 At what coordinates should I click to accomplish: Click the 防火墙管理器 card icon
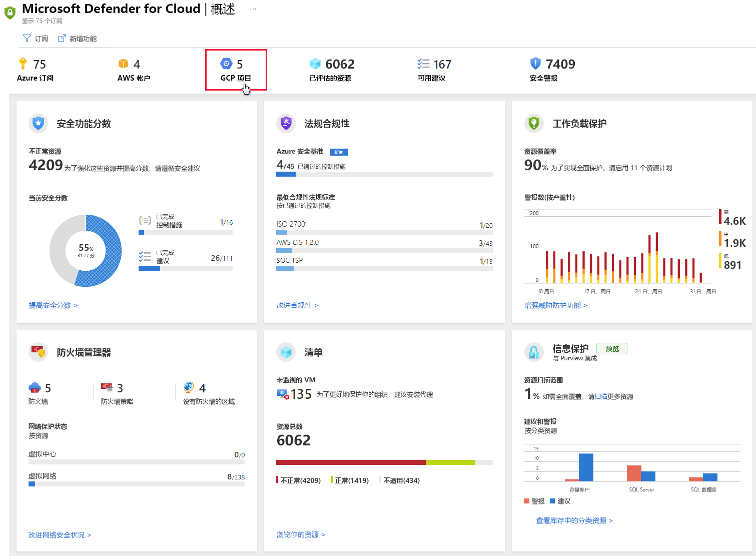39,352
